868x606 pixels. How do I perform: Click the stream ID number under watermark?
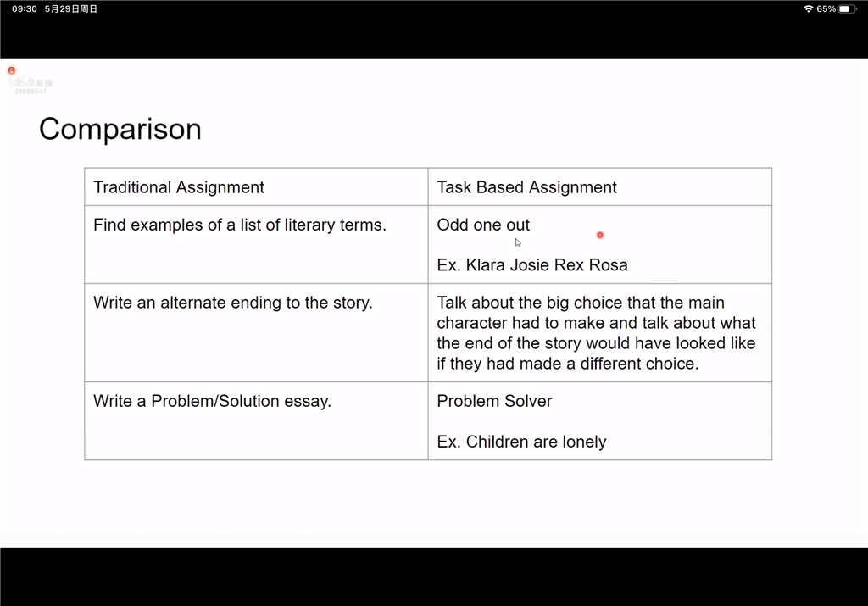point(31,92)
